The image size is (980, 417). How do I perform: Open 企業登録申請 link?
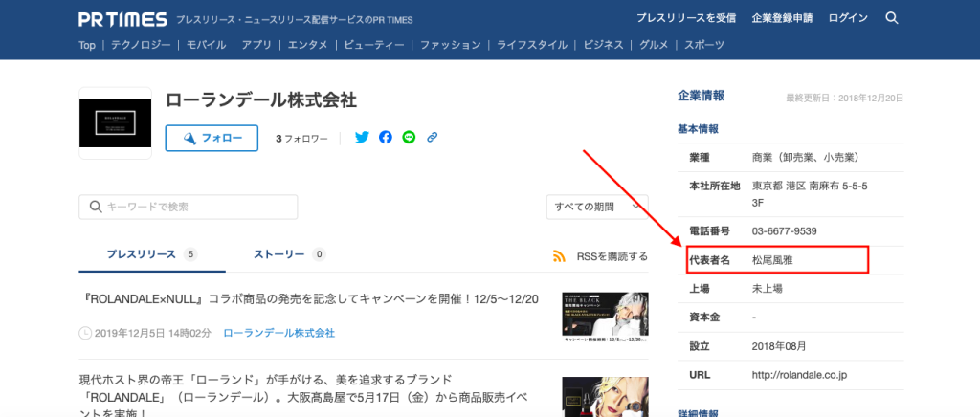(783, 18)
